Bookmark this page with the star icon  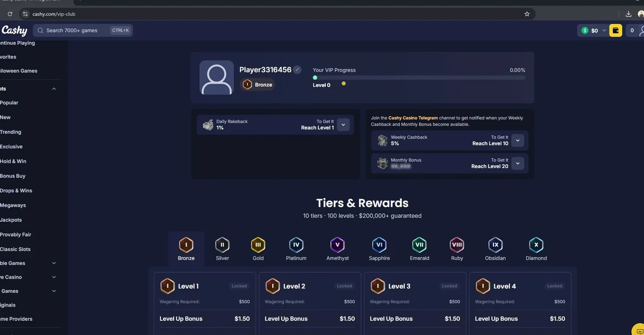click(x=527, y=14)
